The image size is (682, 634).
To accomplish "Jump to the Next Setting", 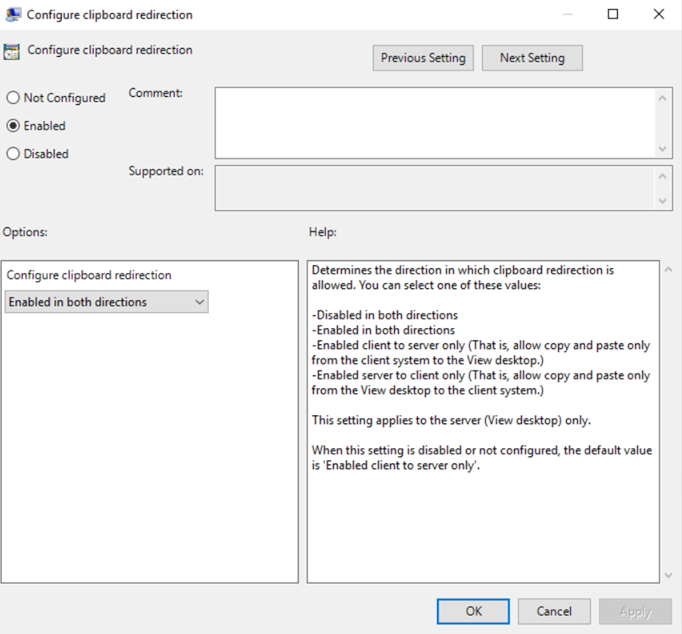I will pos(532,58).
